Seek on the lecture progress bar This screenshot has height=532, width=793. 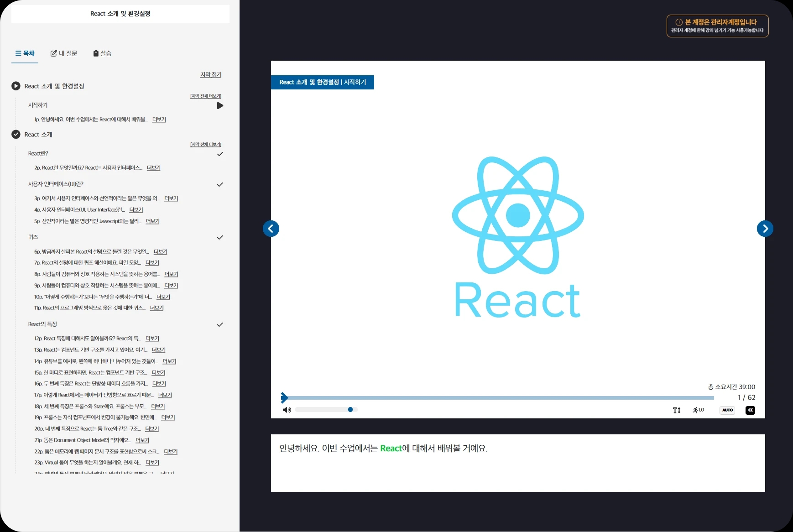(498, 398)
